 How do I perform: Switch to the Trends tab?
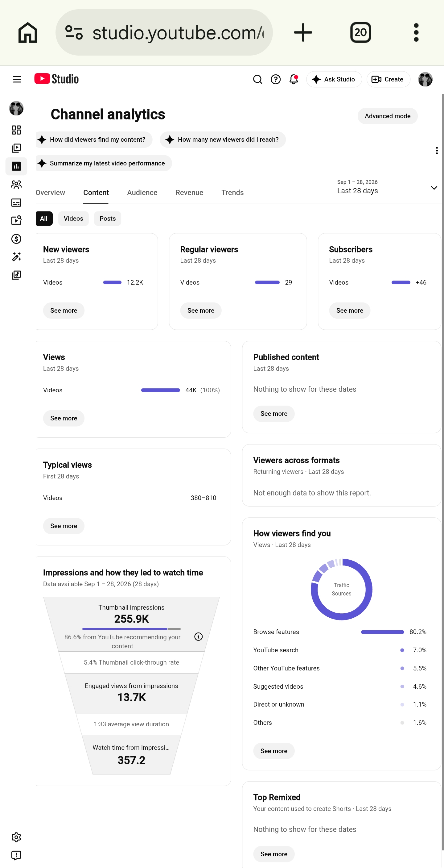[232, 193]
